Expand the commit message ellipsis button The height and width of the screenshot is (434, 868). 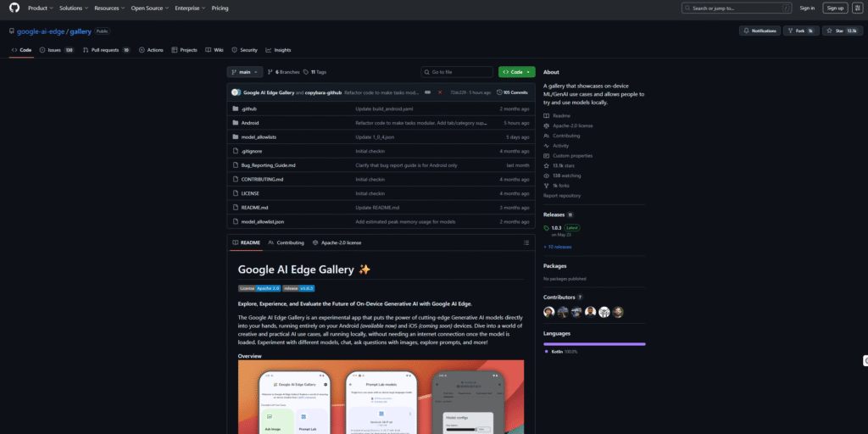point(427,92)
